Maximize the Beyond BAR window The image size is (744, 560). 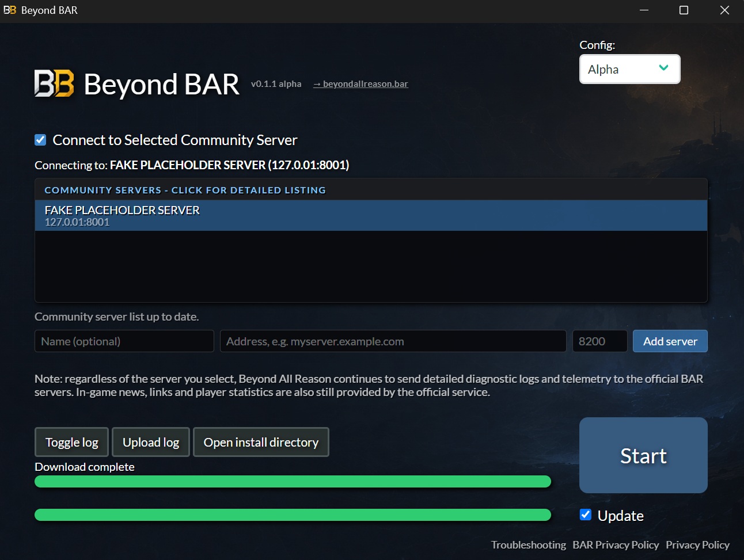click(x=684, y=10)
